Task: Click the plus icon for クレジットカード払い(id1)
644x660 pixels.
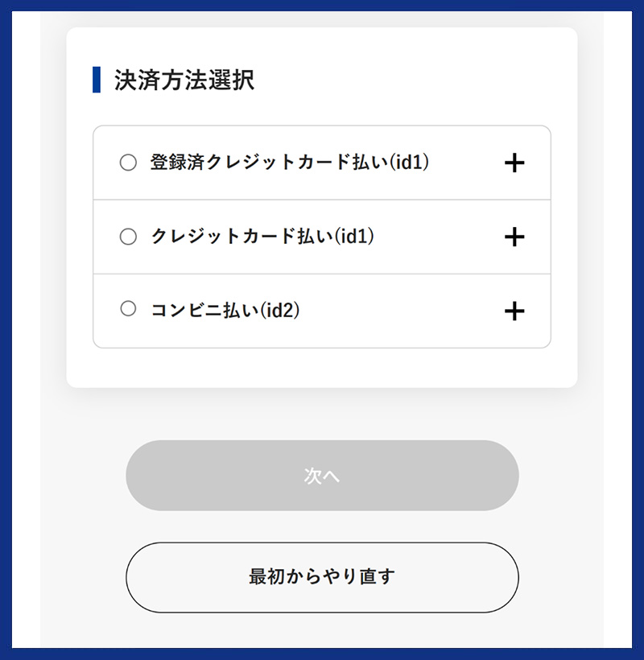Action: pos(514,237)
